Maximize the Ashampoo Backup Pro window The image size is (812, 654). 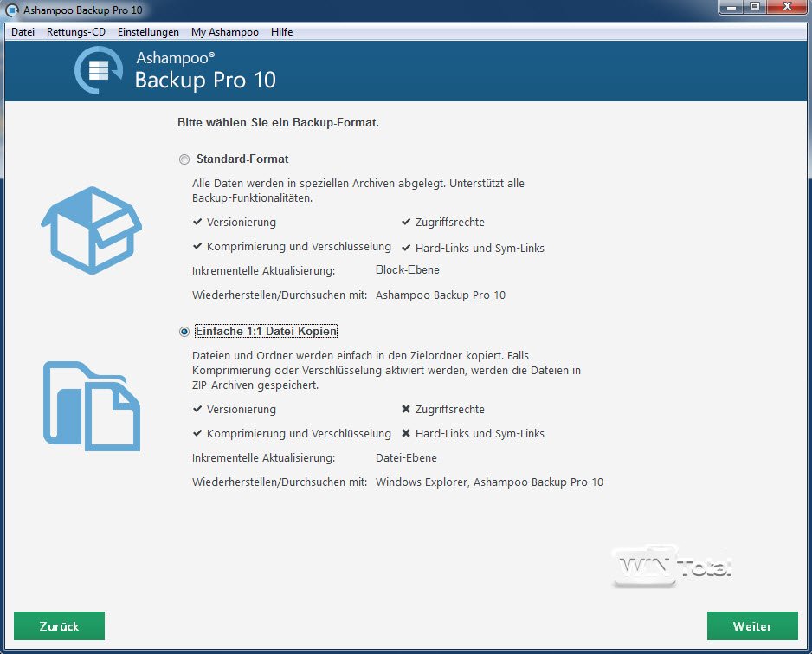(x=755, y=7)
